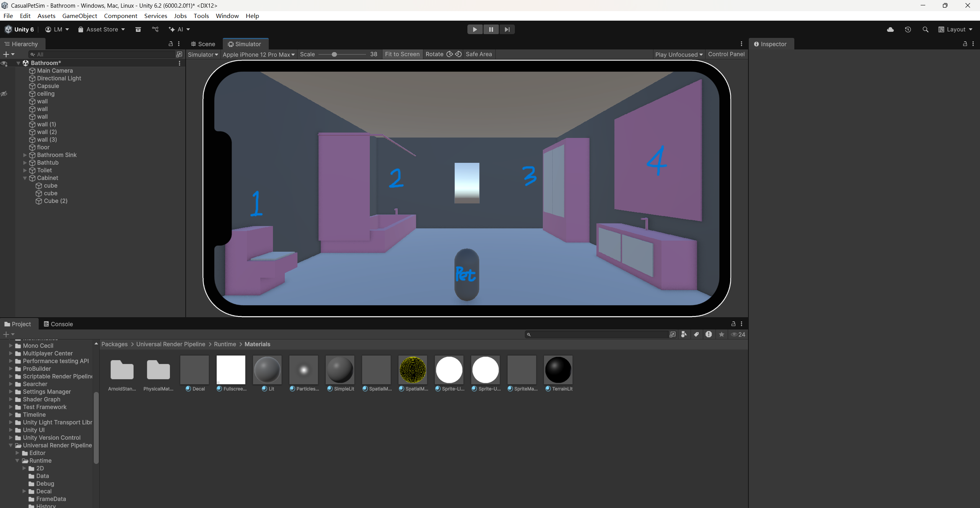Viewport: 980px width, 508px height.
Task: Click the favorites star icon in Project
Action: tap(721, 334)
